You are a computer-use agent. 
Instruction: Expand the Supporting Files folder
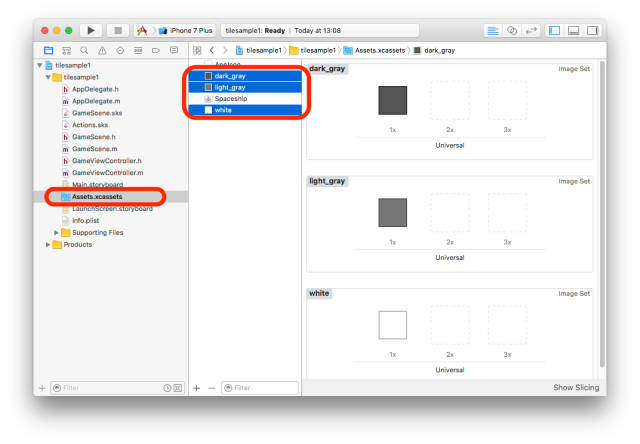pyautogui.click(x=56, y=232)
